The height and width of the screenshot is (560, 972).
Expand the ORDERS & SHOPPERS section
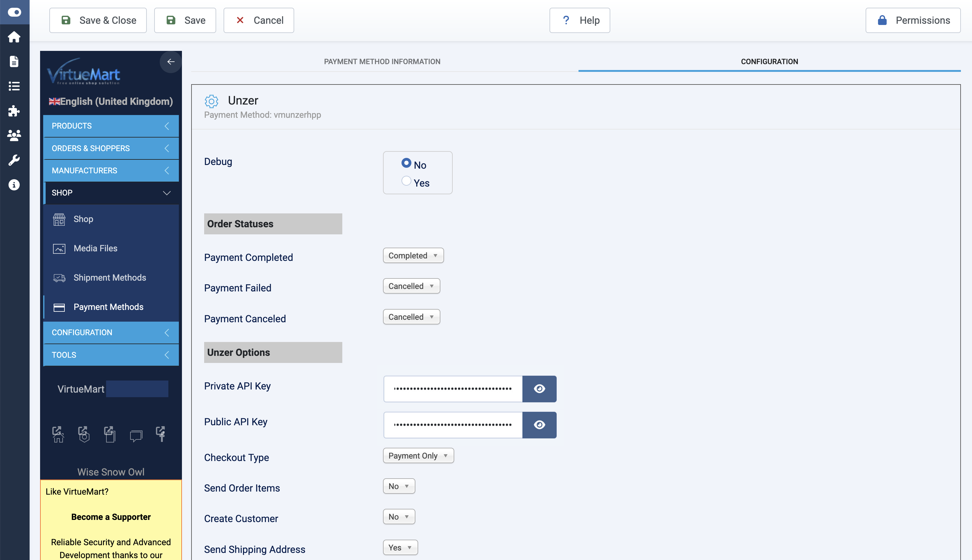pyautogui.click(x=111, y=148)
